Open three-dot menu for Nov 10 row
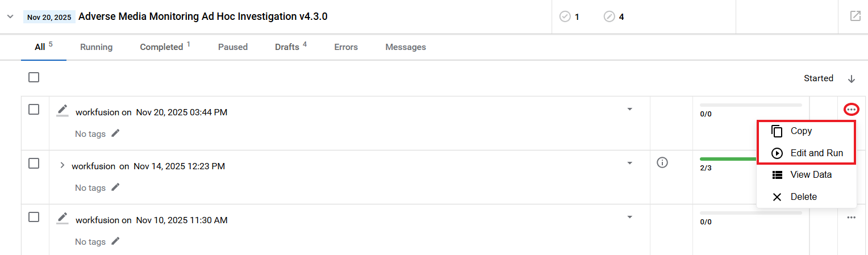Image resolution: width=868 pixels, height=255 pixels. pyautogui.click(x=851, y=217)
